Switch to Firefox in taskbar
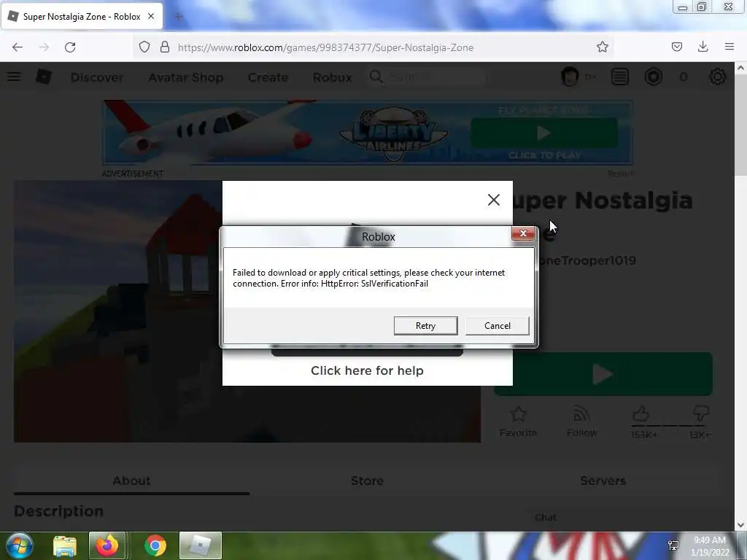747x560 pixels. point(107,545)
